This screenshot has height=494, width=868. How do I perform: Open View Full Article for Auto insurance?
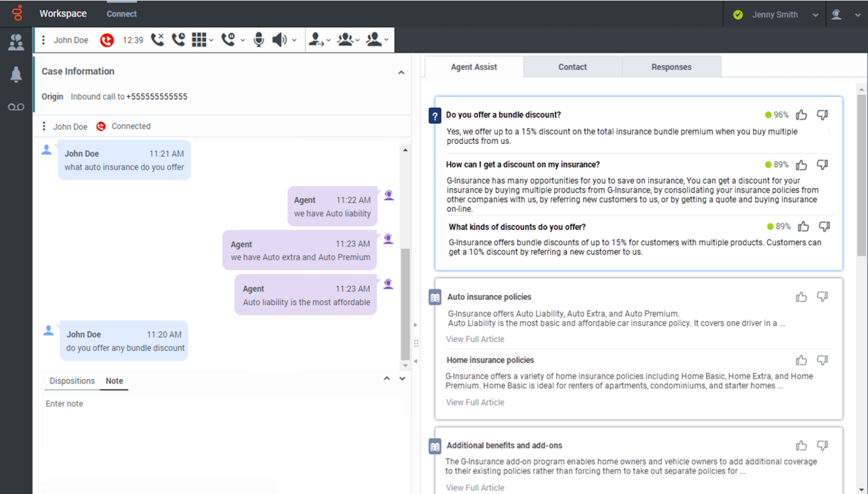pyautogui.click(x=475, y=339)
